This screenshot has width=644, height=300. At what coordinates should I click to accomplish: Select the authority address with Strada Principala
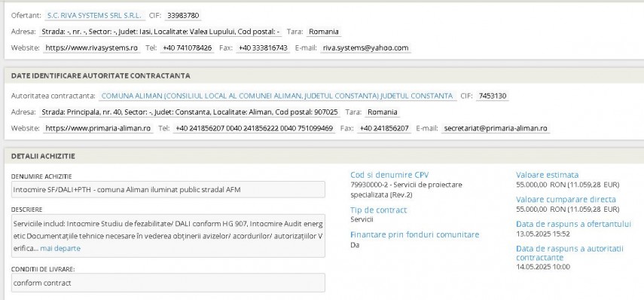click(x=190, y=112)
